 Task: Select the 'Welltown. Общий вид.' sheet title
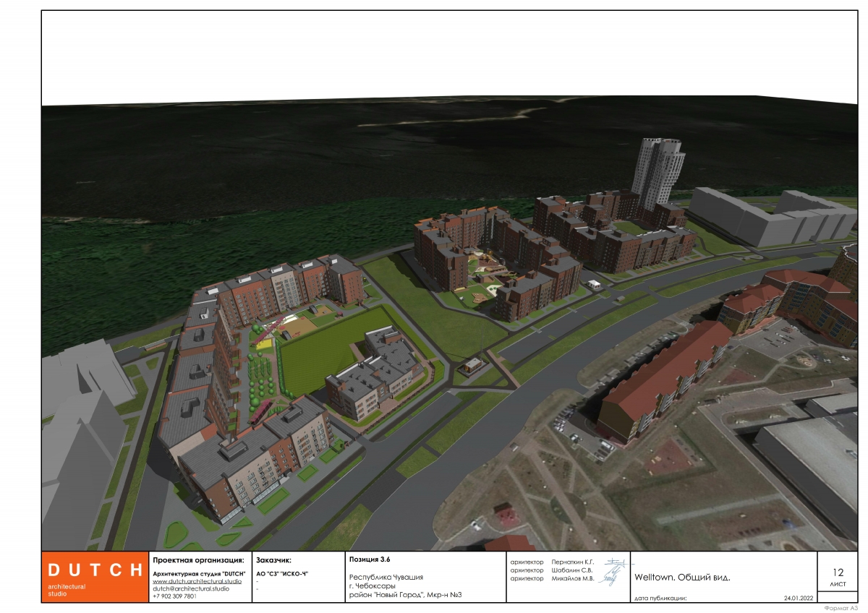click(682, 578)
